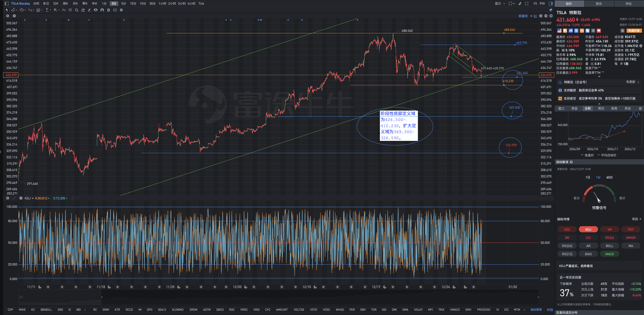Click the highlighter eraser pen icon
The height and width of the screenshot is (315, 644).
point(89,10)
